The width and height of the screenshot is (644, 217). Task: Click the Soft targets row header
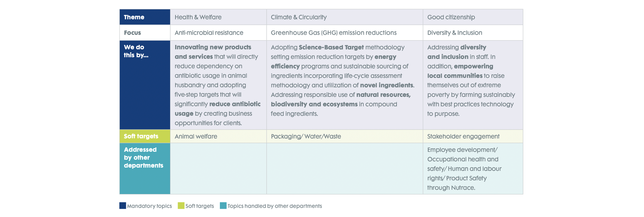[x=145, y=136]
